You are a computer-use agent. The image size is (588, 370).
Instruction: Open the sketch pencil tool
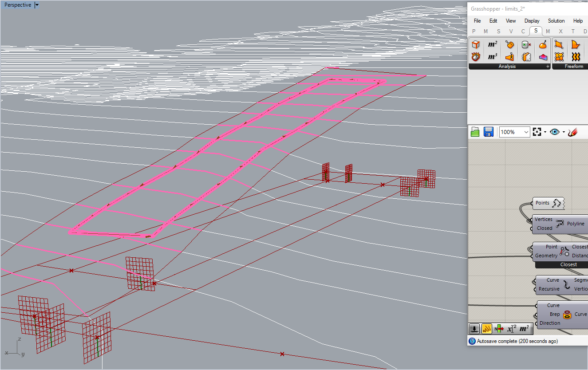(572, 132)
